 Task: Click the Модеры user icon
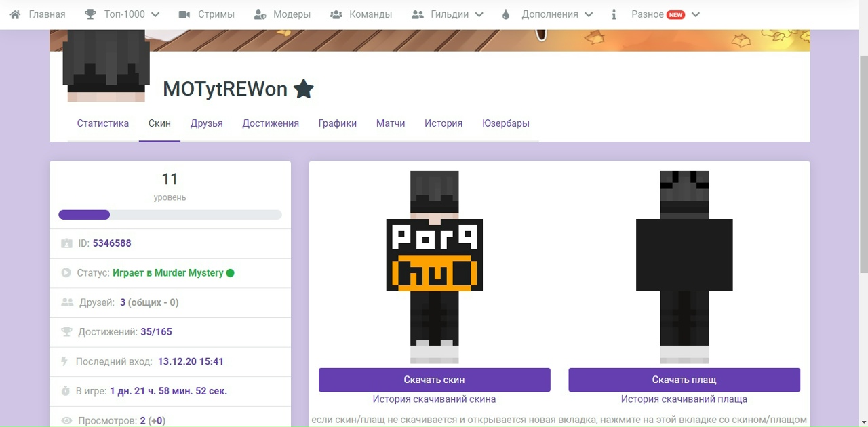pyautogui.click(x=259, y=14)
